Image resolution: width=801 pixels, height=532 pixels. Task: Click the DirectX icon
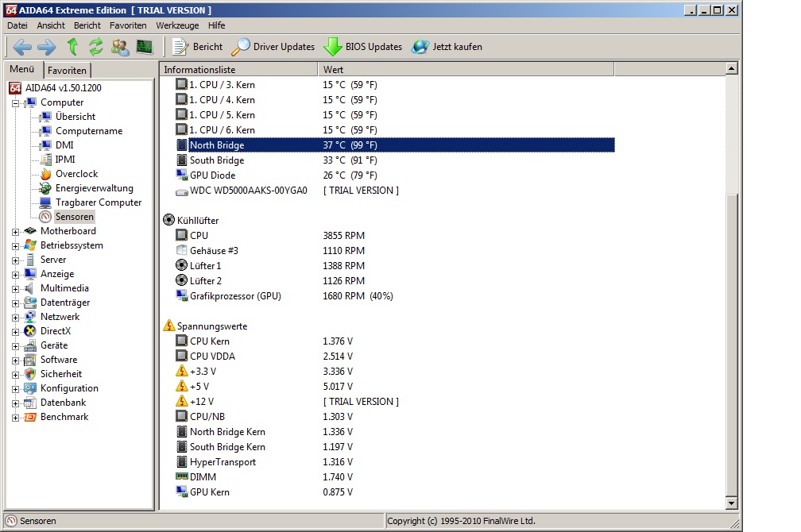coord(30,331)
